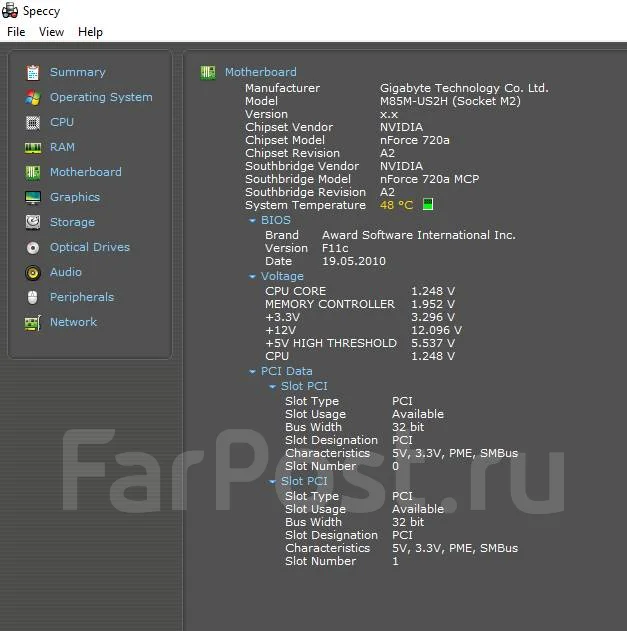Click the Southbridge Model value nForce 720a MCP
The height and width of the screenshot is (631, 627).
pyautogui.click(x=430, y=179)
